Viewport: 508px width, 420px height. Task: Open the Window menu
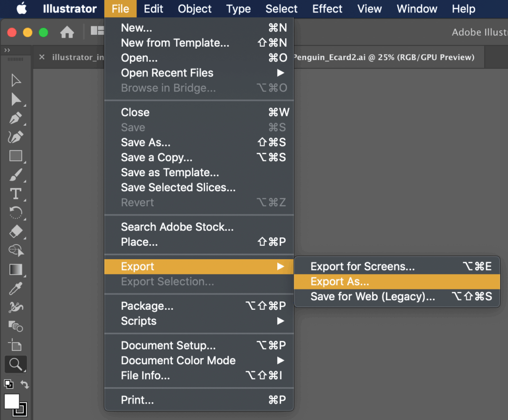pos(417,9)
